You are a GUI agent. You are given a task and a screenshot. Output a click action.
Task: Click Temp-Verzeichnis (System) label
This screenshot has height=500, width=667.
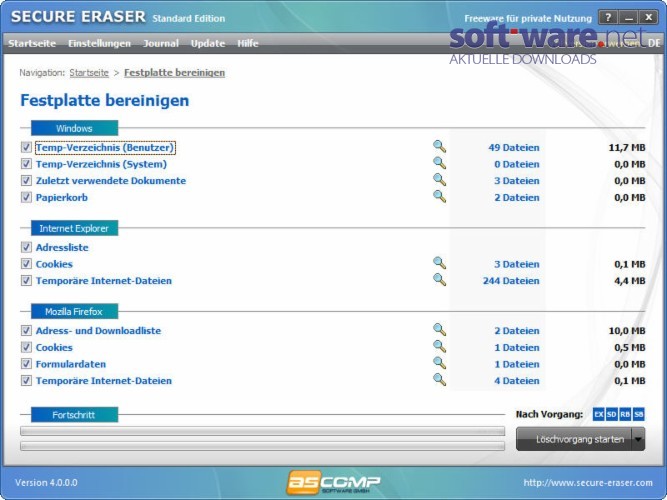coord(101,164)
